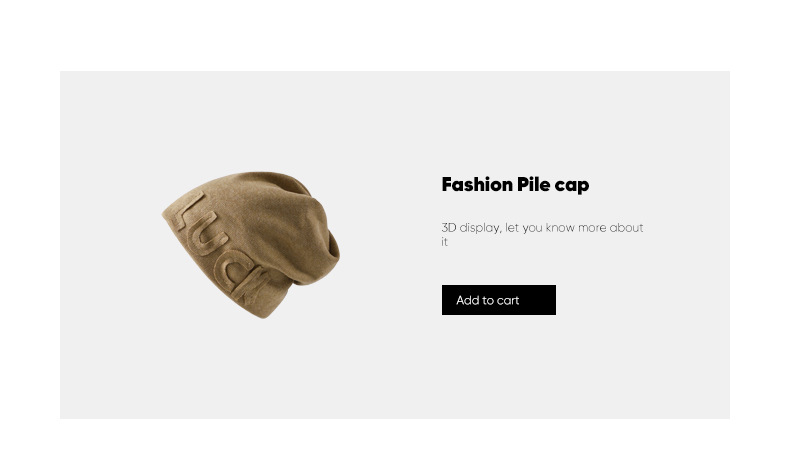Click the 3D display description text
The image size is (790, 461).
[x=542, y=234]
